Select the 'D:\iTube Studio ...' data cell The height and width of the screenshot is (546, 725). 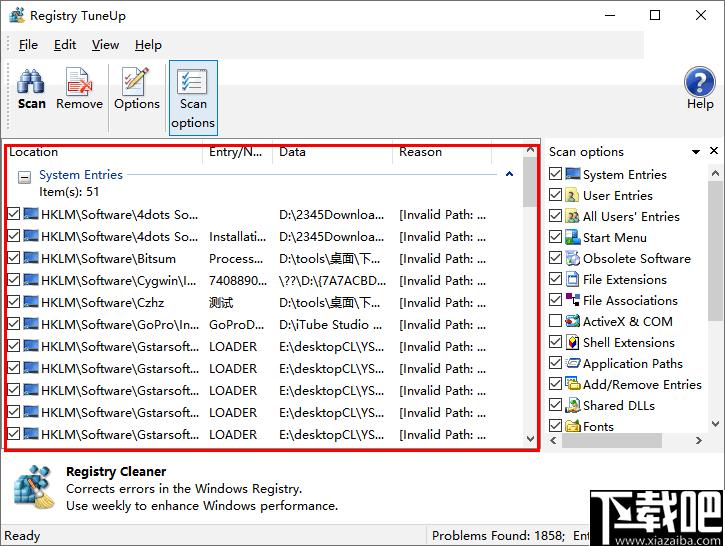click(331, 325)
